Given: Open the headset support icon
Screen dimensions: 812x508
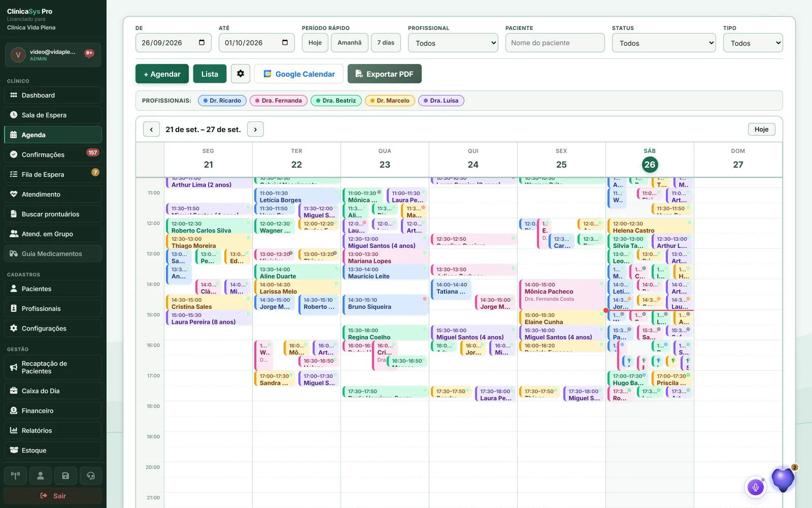Looking at the screenshot, I should point(91,476).
